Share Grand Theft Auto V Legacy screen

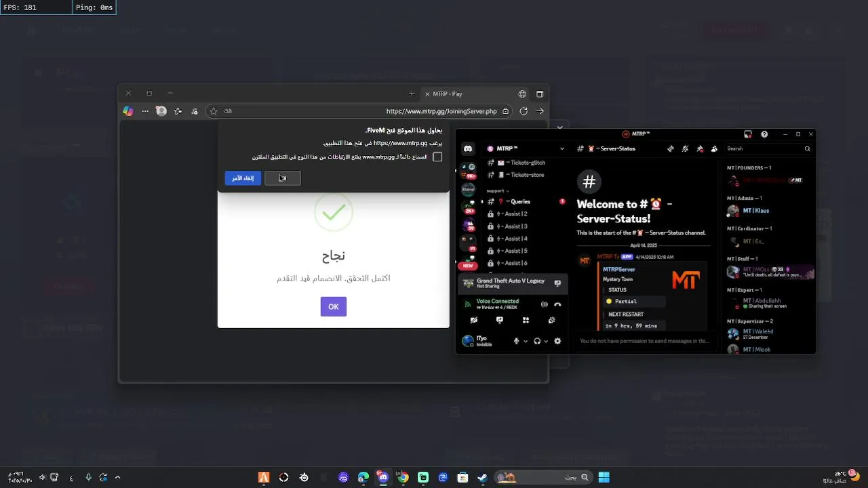tap(557, 283)
